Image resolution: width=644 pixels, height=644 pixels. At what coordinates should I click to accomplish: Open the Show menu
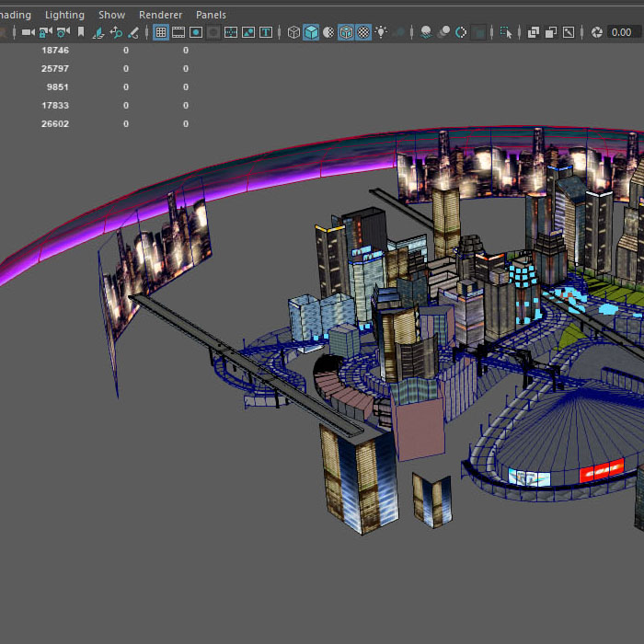(x=111, y=15)
